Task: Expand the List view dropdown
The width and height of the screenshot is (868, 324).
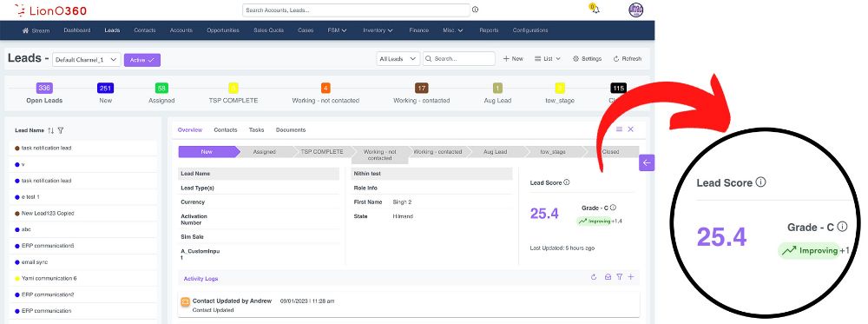Action: (548, 59)
